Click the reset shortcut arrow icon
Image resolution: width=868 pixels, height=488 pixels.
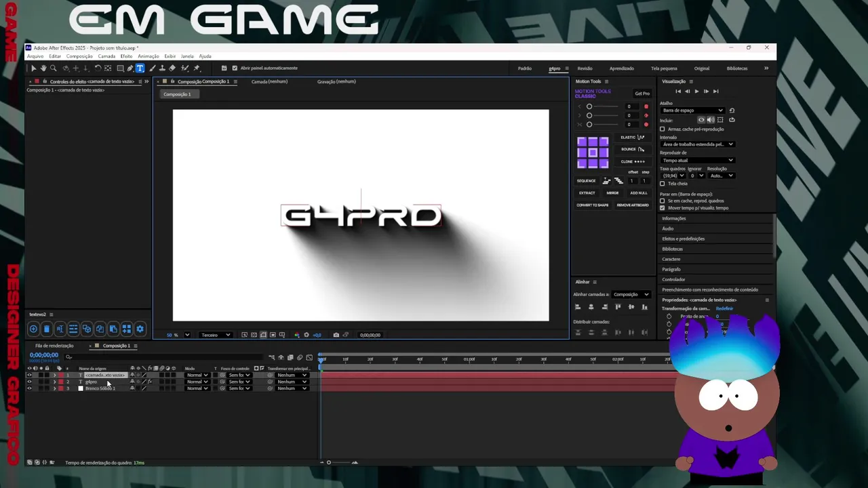pos(732,110)
